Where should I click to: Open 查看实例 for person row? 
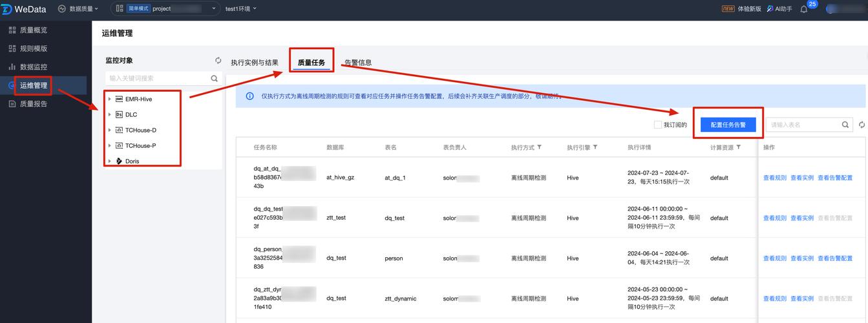click(x=802, y=258)
